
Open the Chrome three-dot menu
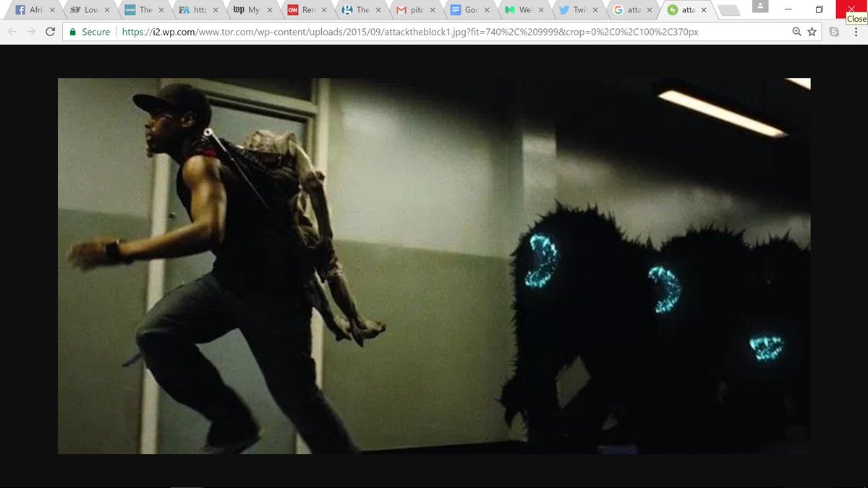tap(856, 32)
